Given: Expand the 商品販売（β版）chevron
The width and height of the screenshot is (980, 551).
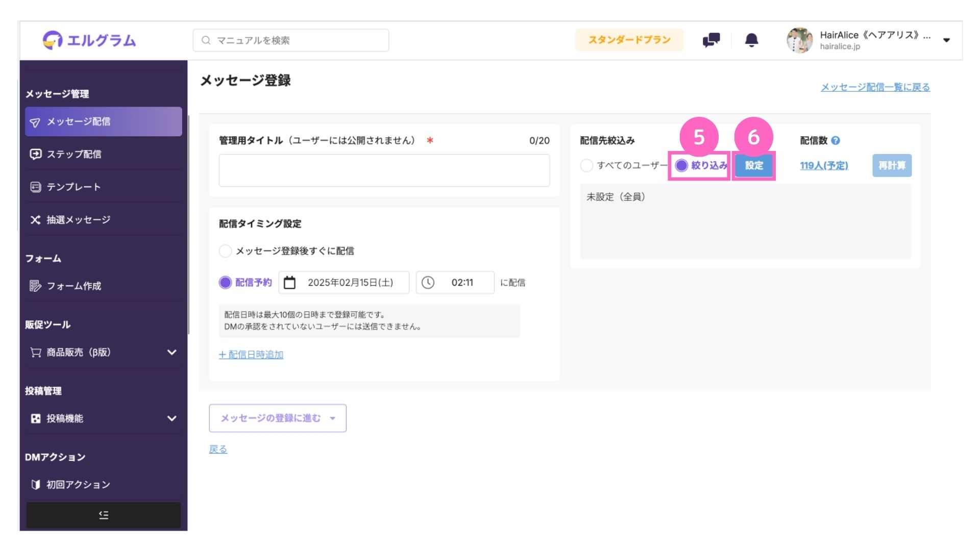Looking at the screenshot, I should (172, 352).
